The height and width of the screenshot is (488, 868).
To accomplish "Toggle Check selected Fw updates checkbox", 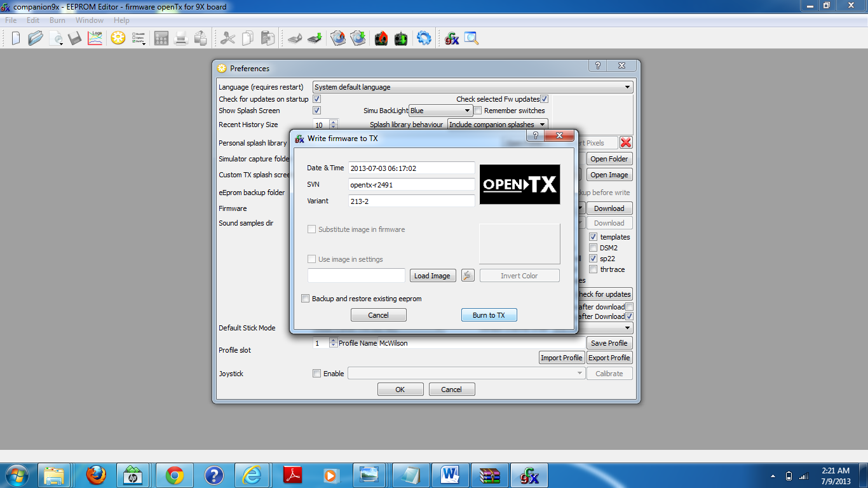I will [544, 99].
